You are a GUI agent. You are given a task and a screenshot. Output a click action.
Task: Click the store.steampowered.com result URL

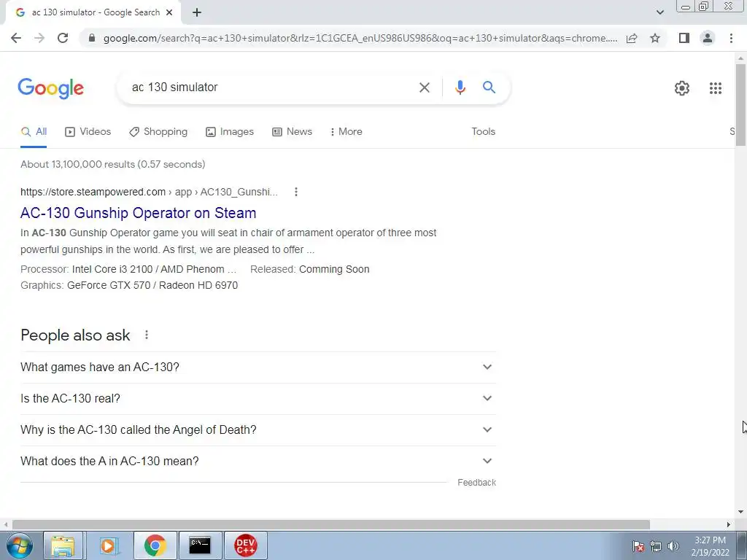[149, 192]
